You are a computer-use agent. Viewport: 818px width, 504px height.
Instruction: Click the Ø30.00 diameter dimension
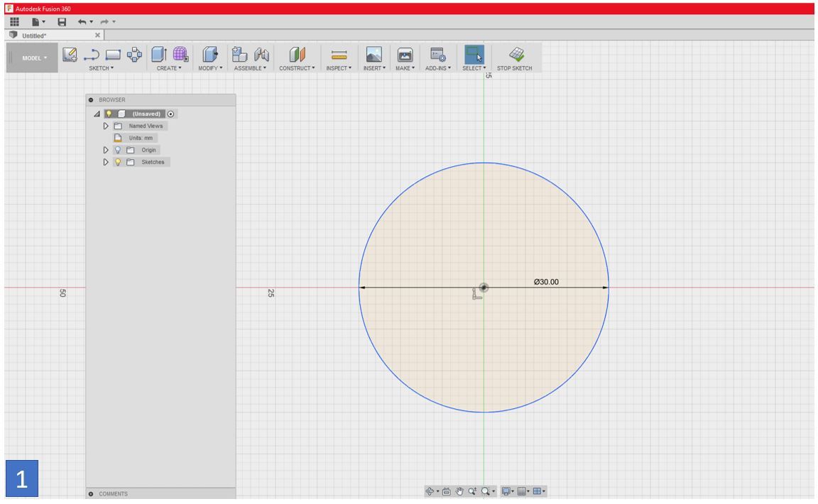point(546,282)
